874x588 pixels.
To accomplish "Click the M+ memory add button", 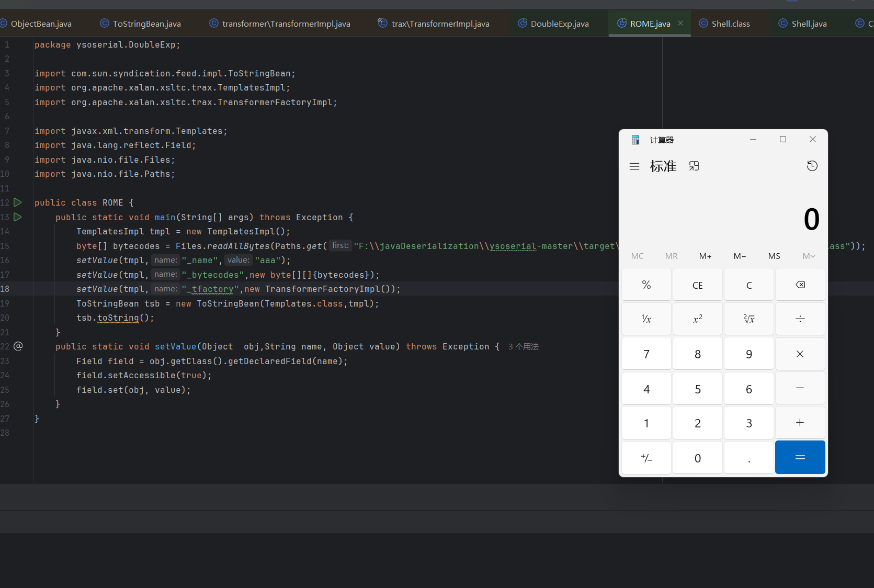I will click(706, 256).
